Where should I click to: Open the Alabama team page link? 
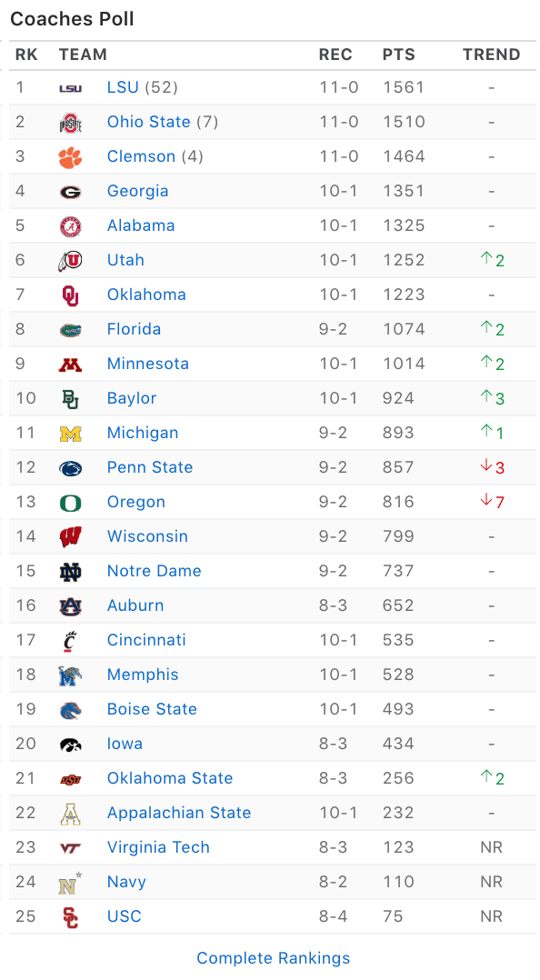pyautogui.click(x=141, y=225)
